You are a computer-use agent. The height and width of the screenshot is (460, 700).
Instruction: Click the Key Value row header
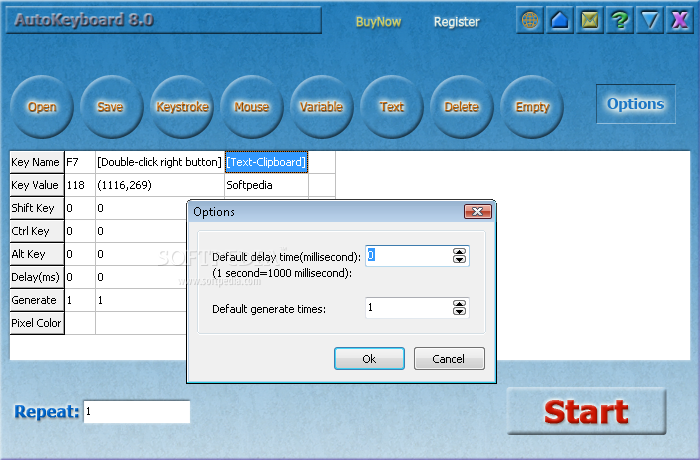tap(37, 185)
